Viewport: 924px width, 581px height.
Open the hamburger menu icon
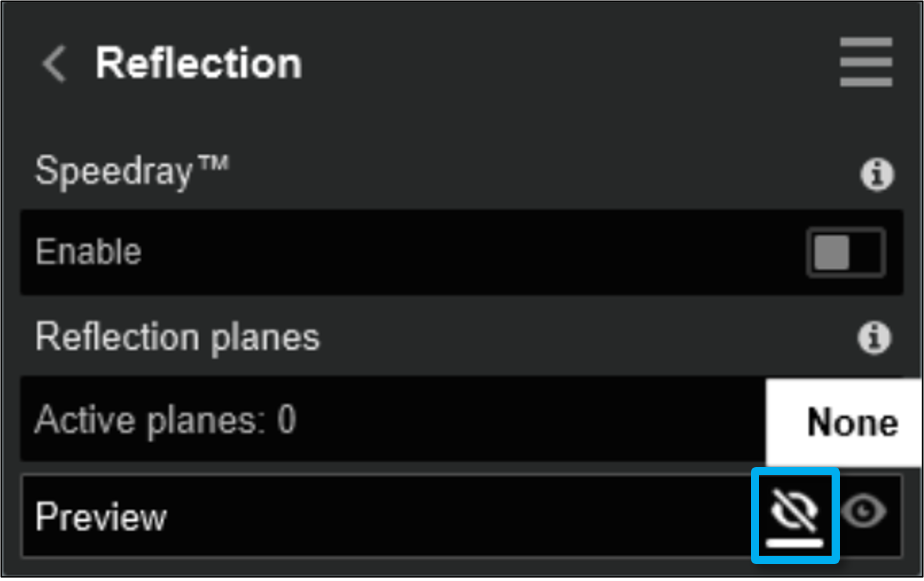coord(866,62)
